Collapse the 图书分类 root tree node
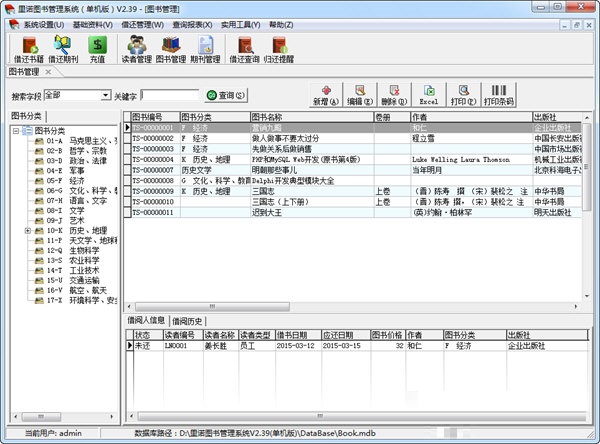Screen dimensions: 600x444 tap(16, 130)
